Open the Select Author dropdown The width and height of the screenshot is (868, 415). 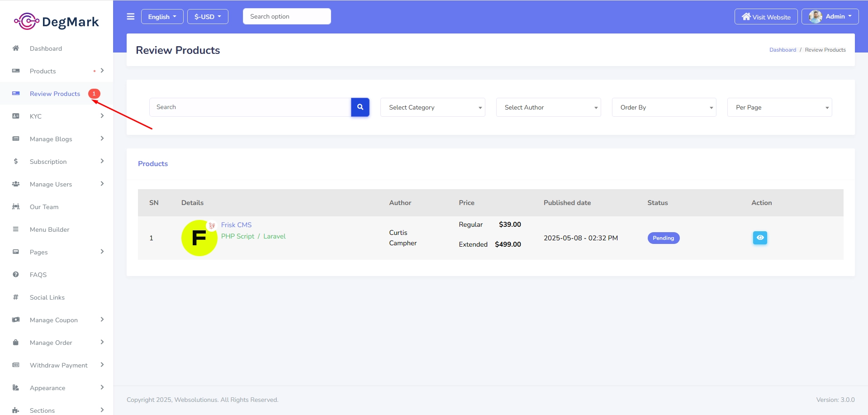click(x=548, y=107)
